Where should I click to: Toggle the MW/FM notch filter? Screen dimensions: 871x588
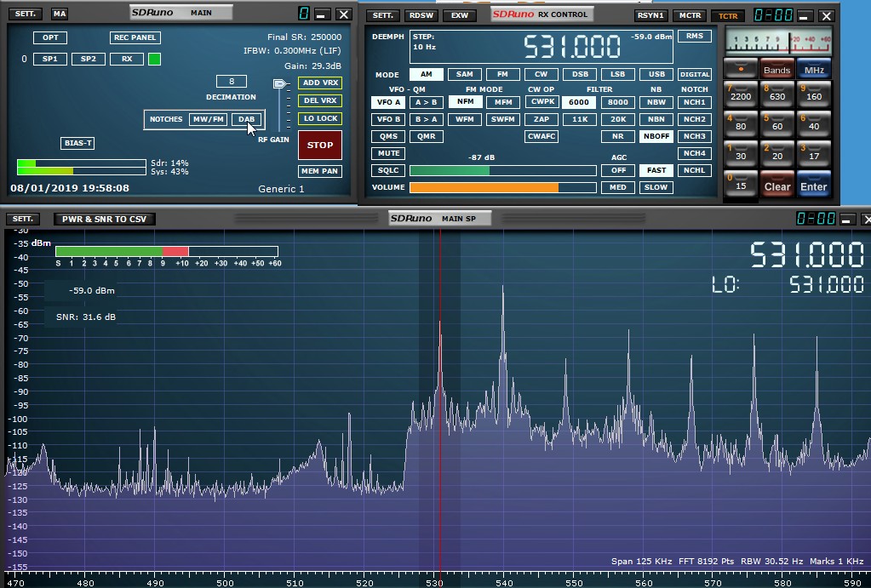209,119
